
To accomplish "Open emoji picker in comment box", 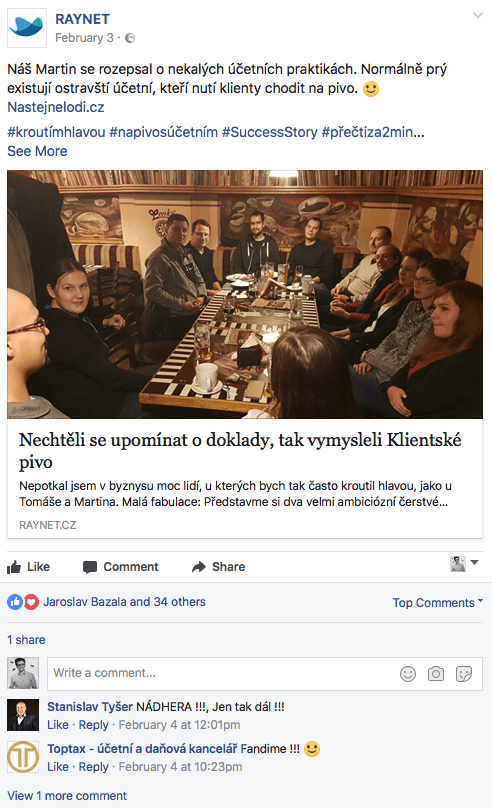I will click(408, 674).
